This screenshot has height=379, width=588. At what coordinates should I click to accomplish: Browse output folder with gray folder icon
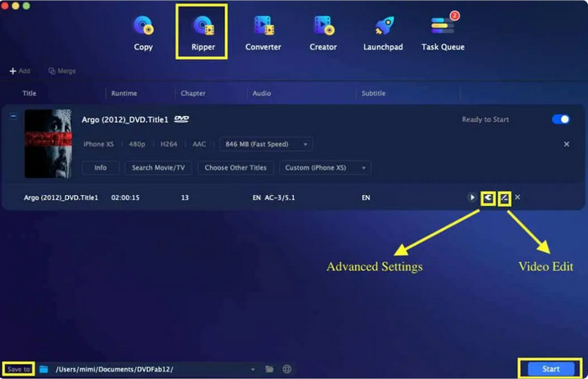click(270, 369)
